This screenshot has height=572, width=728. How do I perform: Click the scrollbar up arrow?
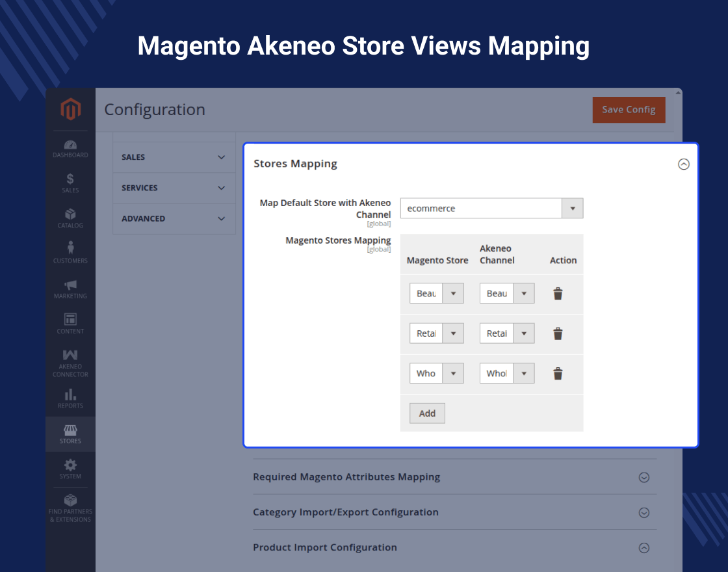coord(679,93)
